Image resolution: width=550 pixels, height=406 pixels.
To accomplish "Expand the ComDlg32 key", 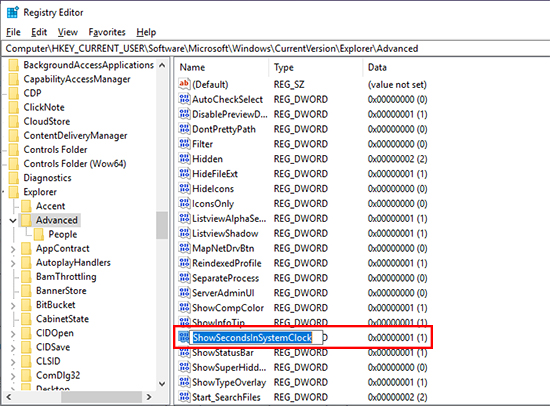I will [13, 376].
